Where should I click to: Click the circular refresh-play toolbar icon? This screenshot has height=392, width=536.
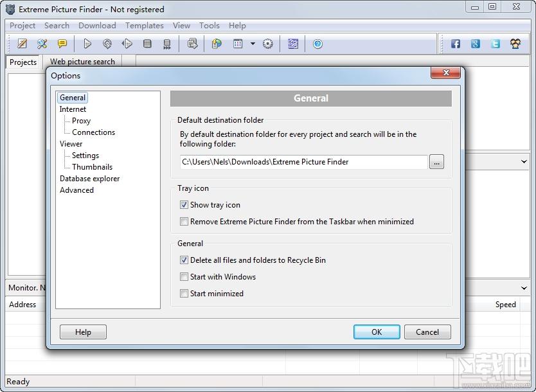coord(107,44)
